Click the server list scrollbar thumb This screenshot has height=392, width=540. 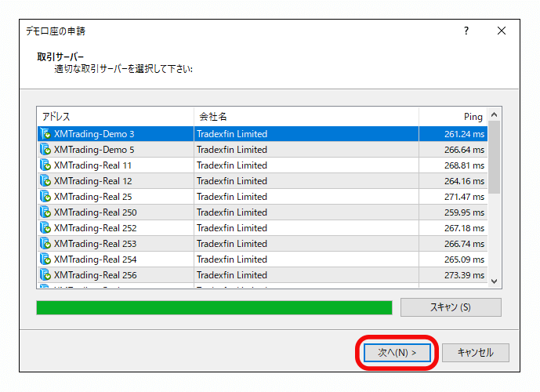pyautogui.click(x=495, y=158)
